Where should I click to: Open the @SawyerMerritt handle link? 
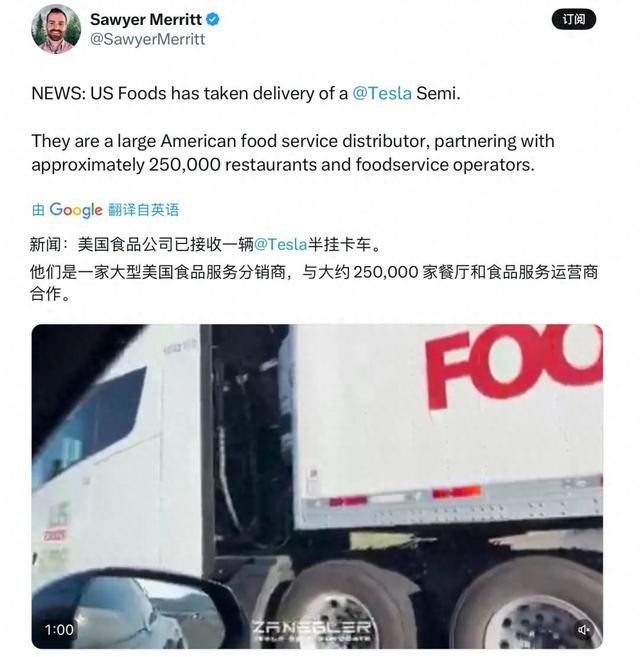coord(148,39)
